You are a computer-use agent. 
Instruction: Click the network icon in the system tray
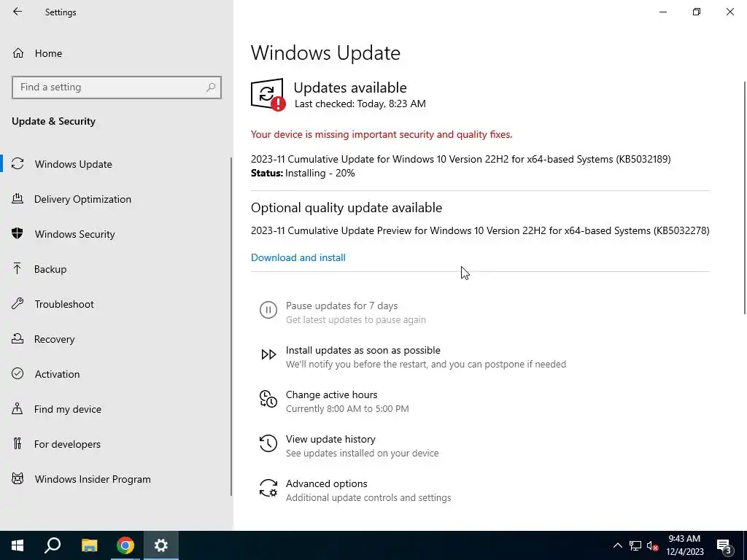tap(635, 545)
